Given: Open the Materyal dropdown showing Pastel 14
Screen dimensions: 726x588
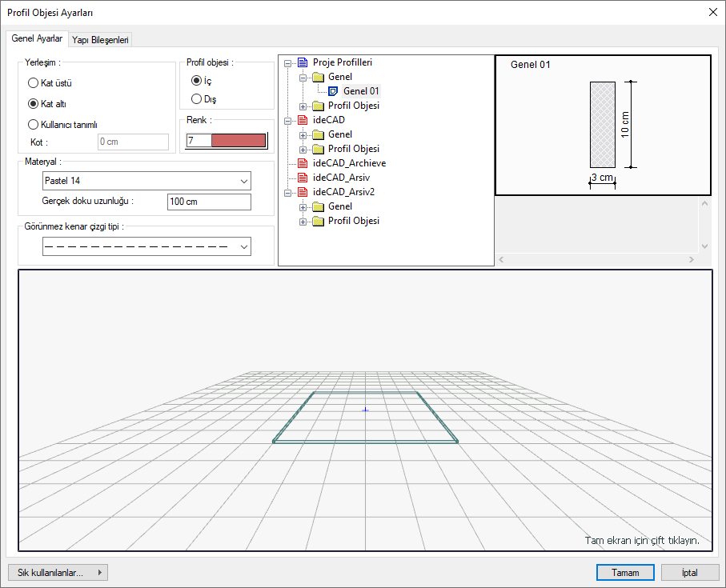Looking at the screenshot, I should (146, 181).
